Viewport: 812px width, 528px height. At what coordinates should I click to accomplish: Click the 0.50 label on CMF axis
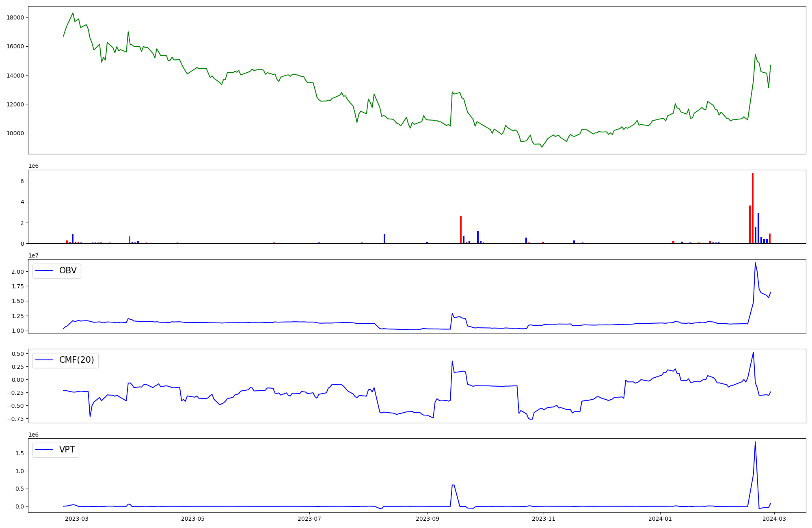(x=17, y=354)
